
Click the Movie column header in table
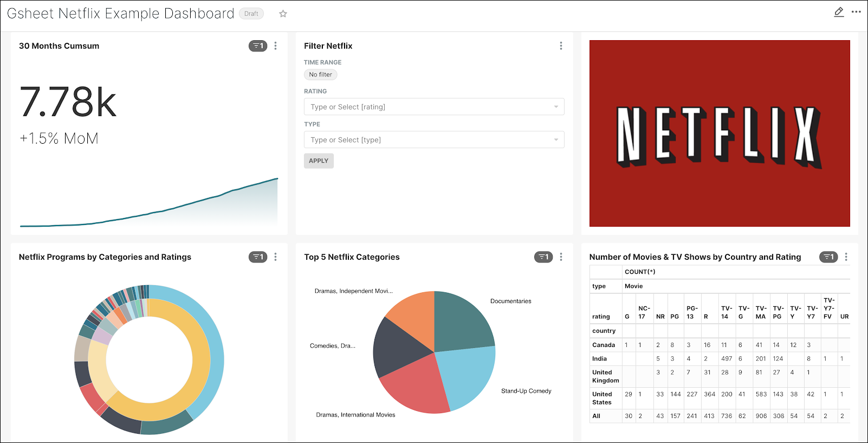click(633, 286)
